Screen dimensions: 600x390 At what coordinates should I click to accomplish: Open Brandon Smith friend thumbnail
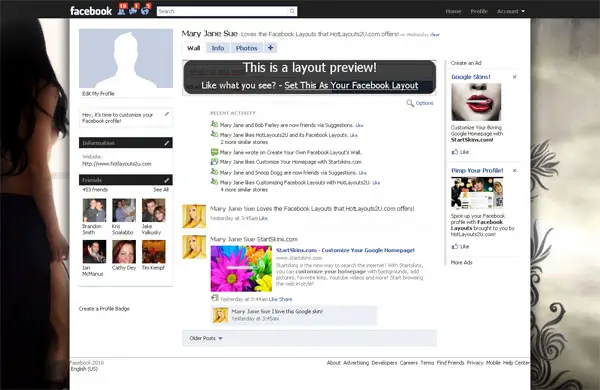[x=95, y=210]
